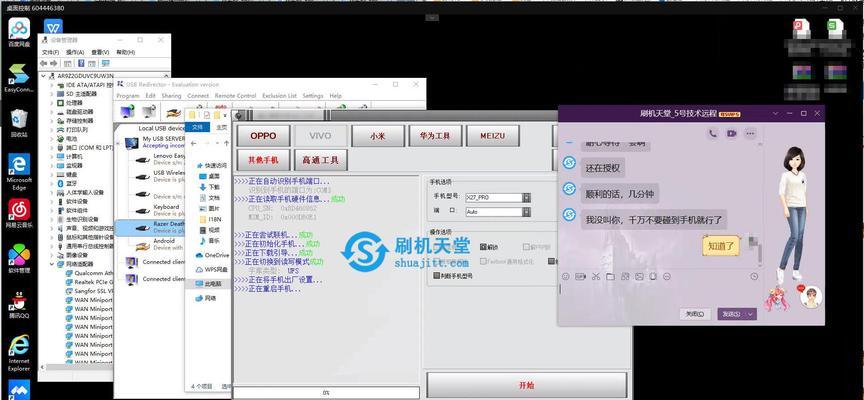This screenshot has height=400, width=864.
Task: Open the 百度网盘 desktop shortcut
Action: coord(19,32)
